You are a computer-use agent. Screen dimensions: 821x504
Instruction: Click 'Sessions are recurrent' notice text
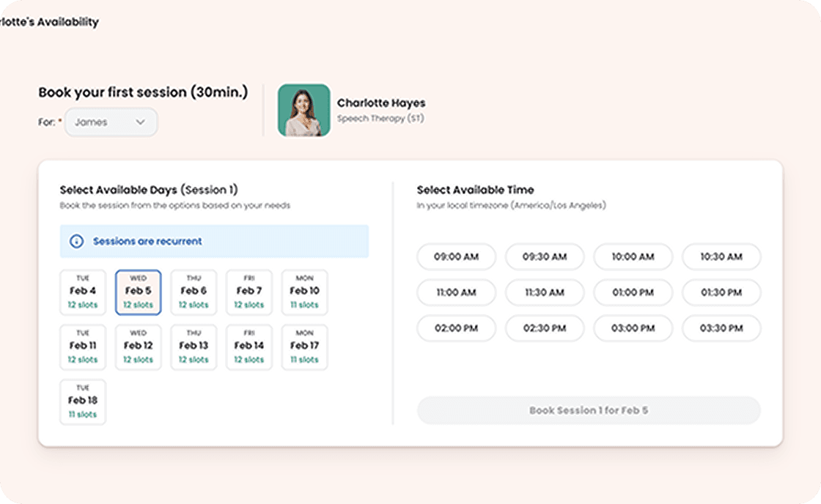pyautogui.click(x=147, y=241)
